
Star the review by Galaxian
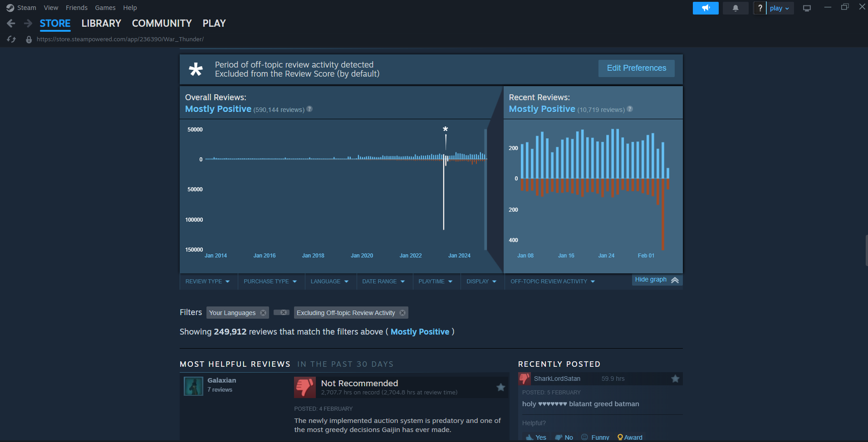[x=500, y=387]
